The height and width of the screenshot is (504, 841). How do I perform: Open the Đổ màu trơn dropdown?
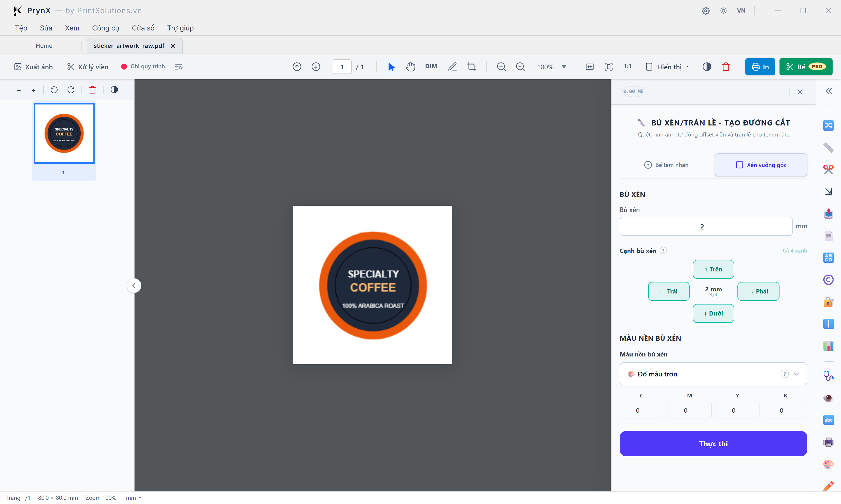[713, 374]
